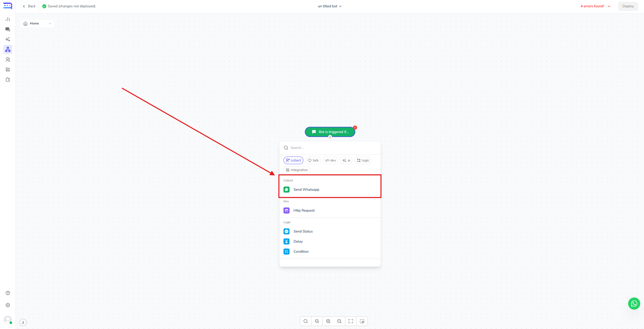Click the Delay hourglass icon

[287, 241]
